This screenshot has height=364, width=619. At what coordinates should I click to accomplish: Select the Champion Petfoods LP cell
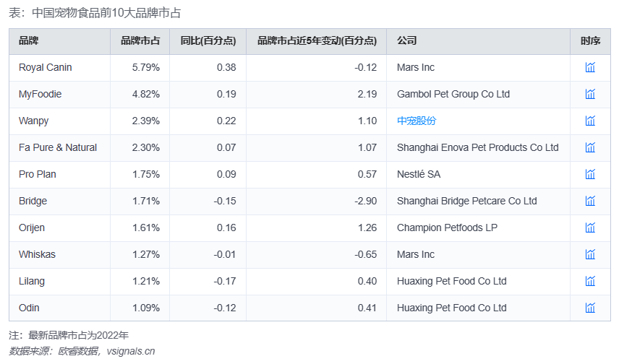click(x=447, y=227)
